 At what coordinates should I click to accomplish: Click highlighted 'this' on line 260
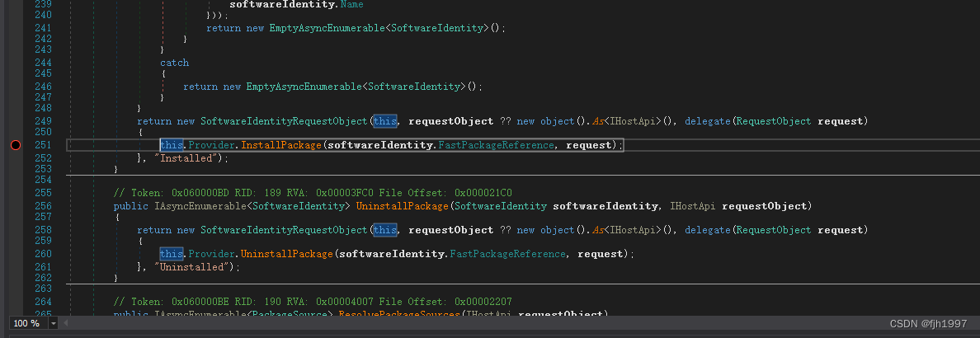[172, 254]
